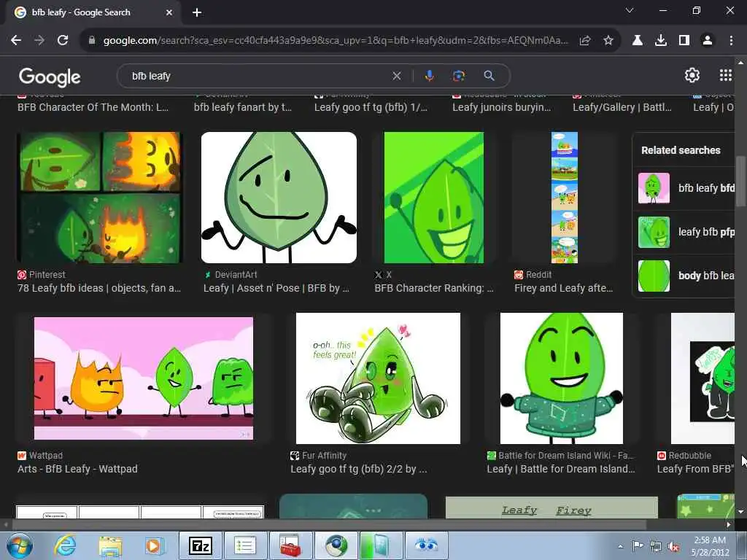Viewport: 747px width, 560px height.
Task: Open DeviantArt Leafy Asset n' Pose image
Action: (279, 198)
